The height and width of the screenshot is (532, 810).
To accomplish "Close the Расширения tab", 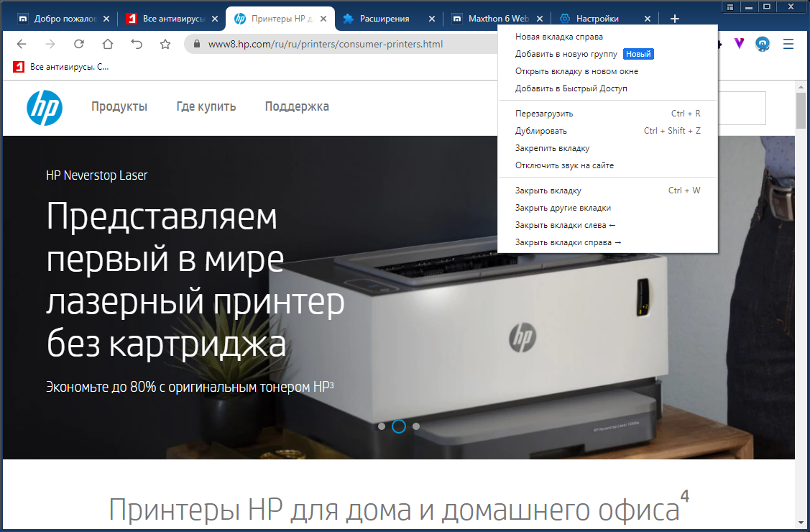I will coord(432,19).
